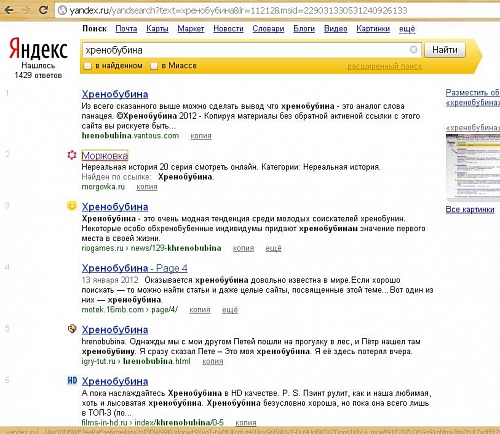The height and width of the screenshot is (434, 500).
Task: Select the Поиск tab
Action: coord(94,29)
